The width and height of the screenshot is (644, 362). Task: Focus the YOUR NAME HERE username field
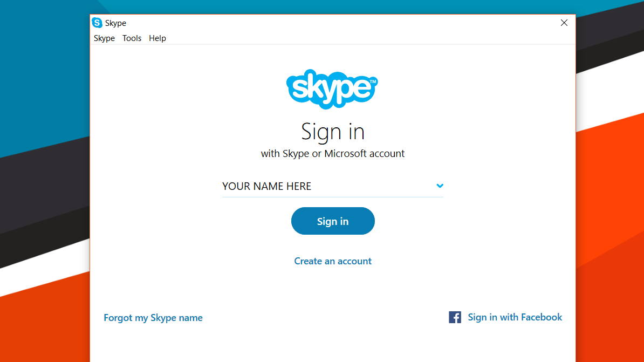click(324, 186)
